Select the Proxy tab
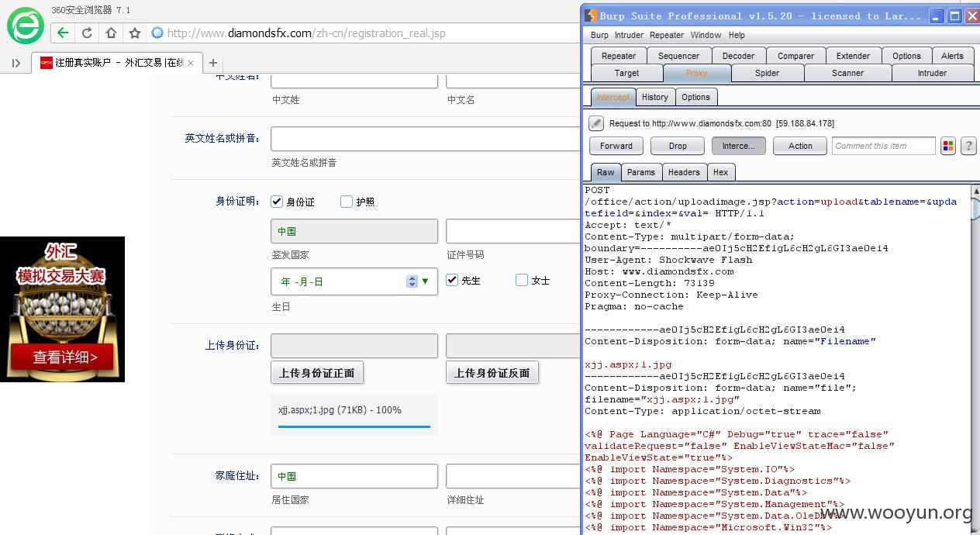The image size is (980, 535). click(x=696, y=73)
